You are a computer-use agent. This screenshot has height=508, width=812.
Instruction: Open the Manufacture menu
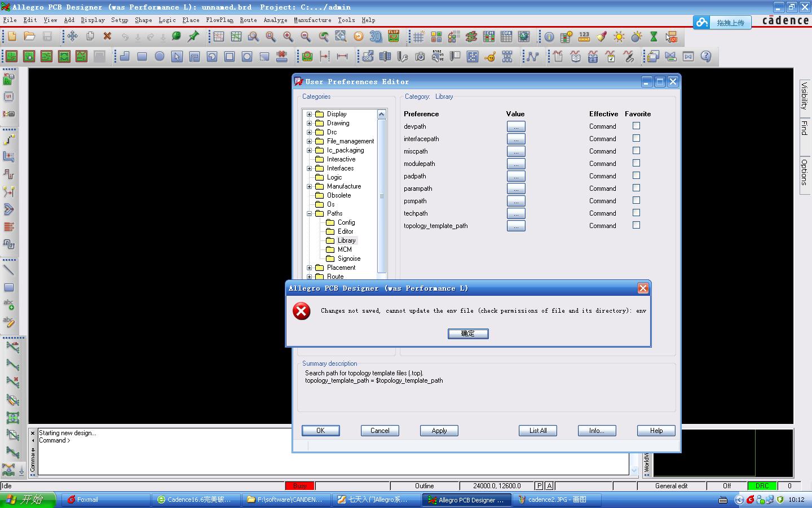pyautogui.click(x=312, y=20)
